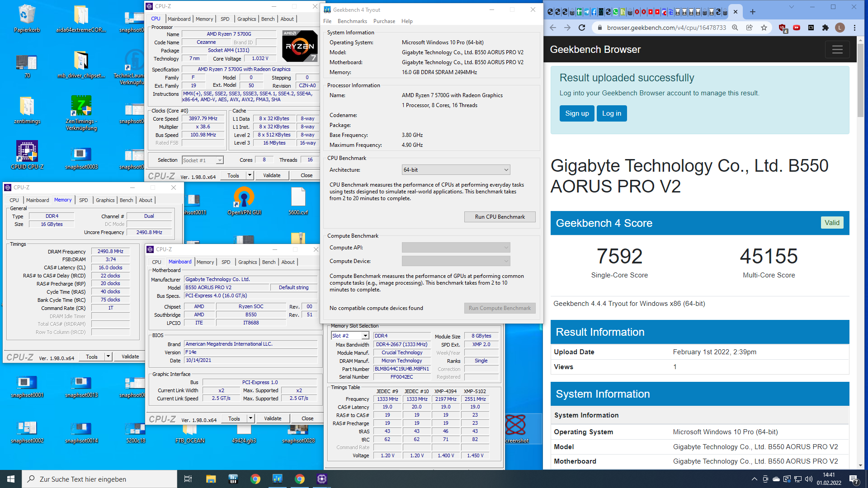868x488 pixels.
Task: Select the 5200c18 desktop file
Action: pyautogui.click(x=136, y=432)
